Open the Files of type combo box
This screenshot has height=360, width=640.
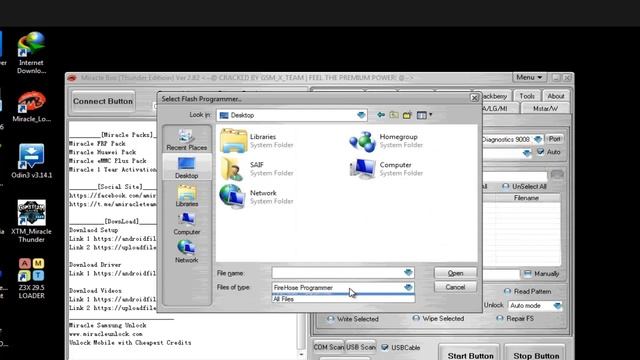pos(343,287)
